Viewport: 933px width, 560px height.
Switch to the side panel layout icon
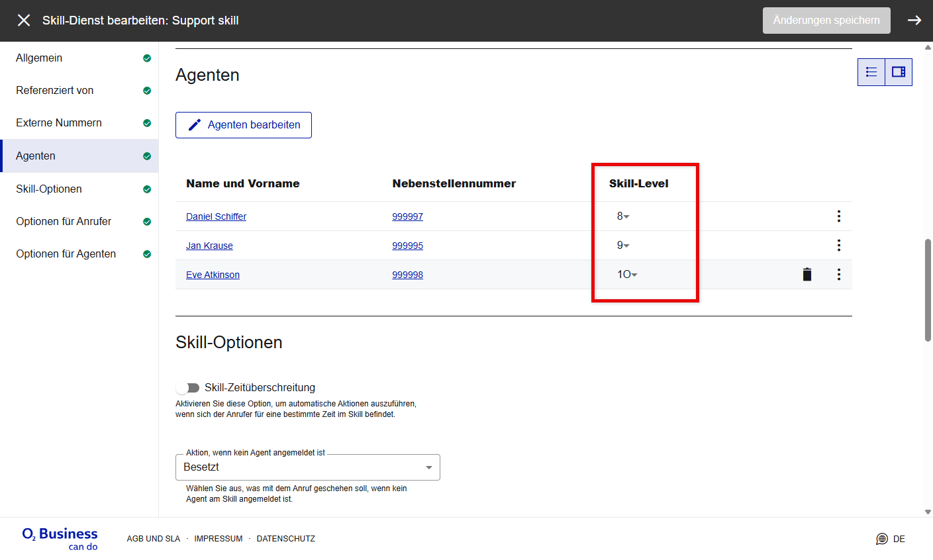(899, 72)
